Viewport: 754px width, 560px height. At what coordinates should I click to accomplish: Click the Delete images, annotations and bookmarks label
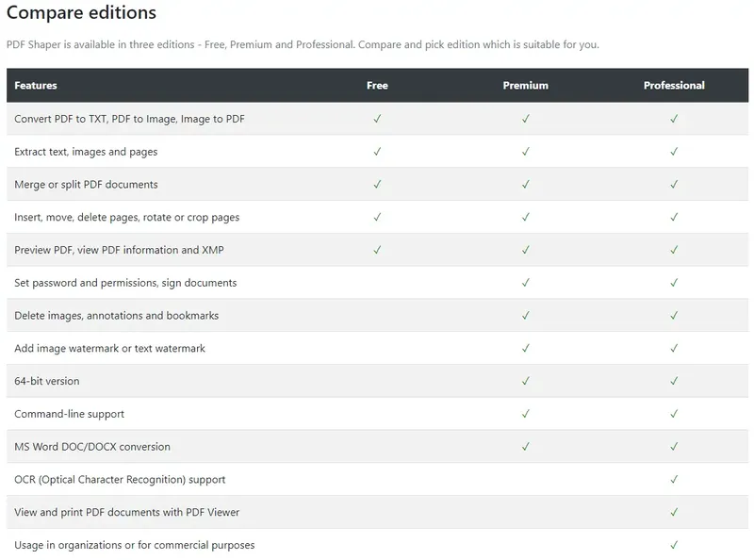pyautogui.click(x=116, y=316)
